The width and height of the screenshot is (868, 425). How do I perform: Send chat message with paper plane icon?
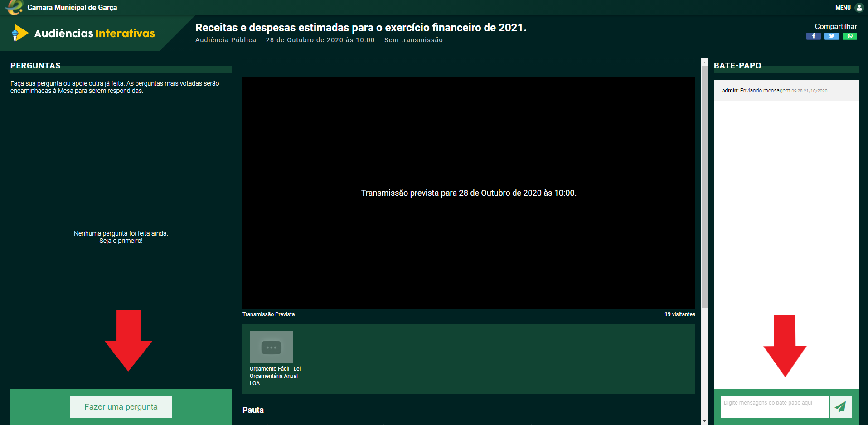[x=840, y=407]
